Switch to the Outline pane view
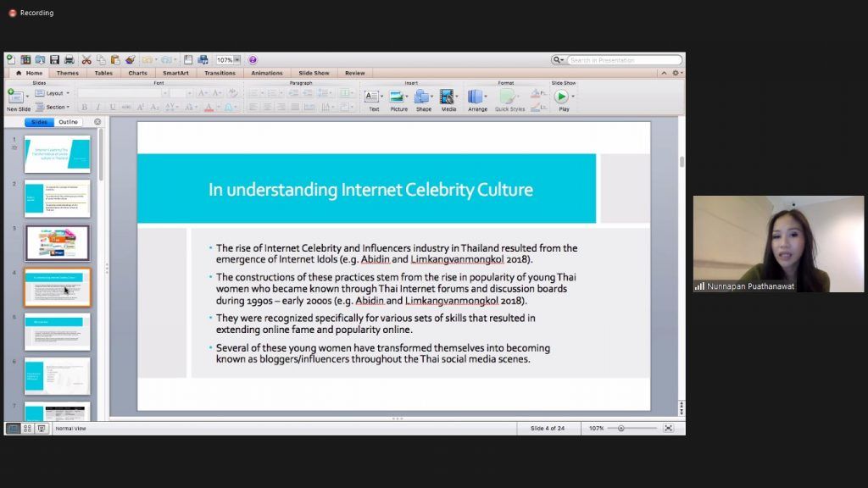Image resolution: width=868 pixels, height=488 pixels. (69, 122)
